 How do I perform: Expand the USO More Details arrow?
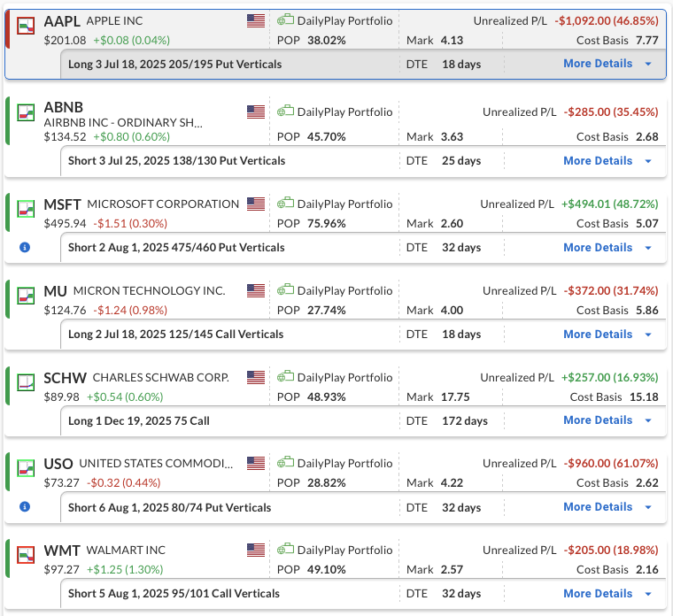[648, 507]
